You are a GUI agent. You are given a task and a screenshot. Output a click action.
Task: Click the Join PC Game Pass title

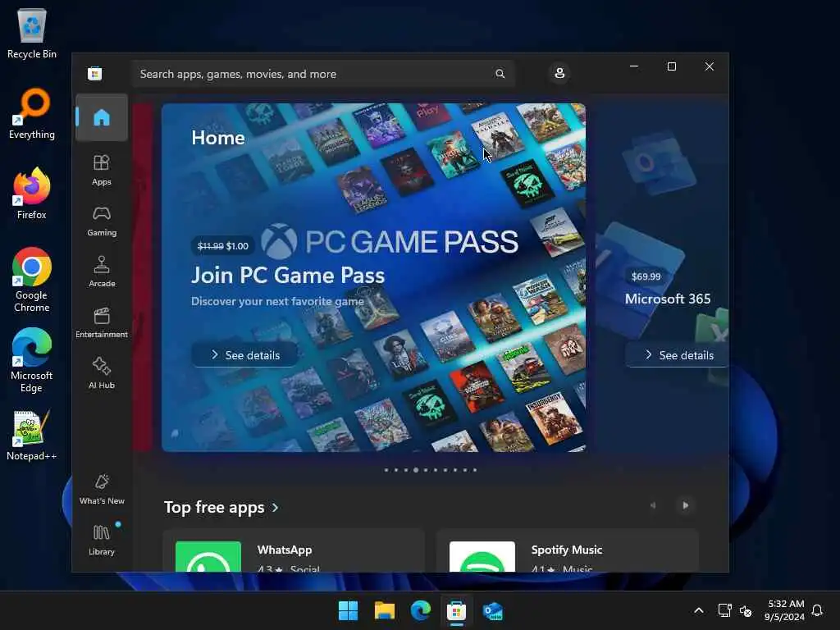(x=288, y=276)
